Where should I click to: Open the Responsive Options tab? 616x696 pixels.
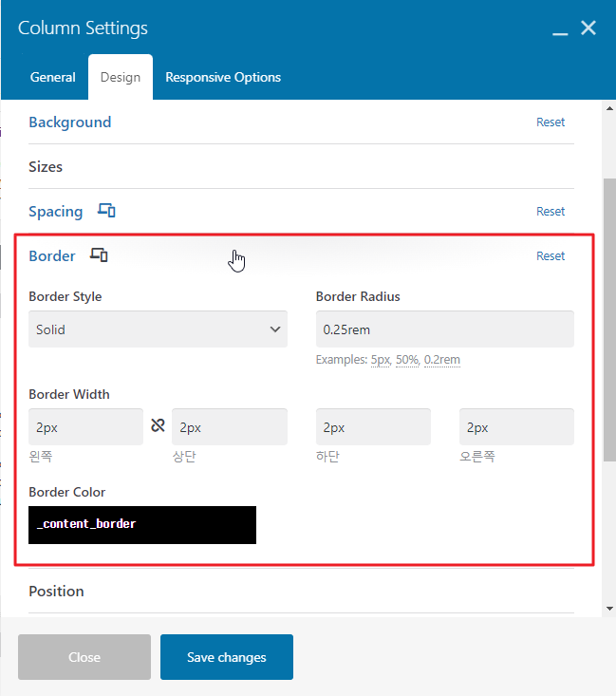(x=223, y=77)
